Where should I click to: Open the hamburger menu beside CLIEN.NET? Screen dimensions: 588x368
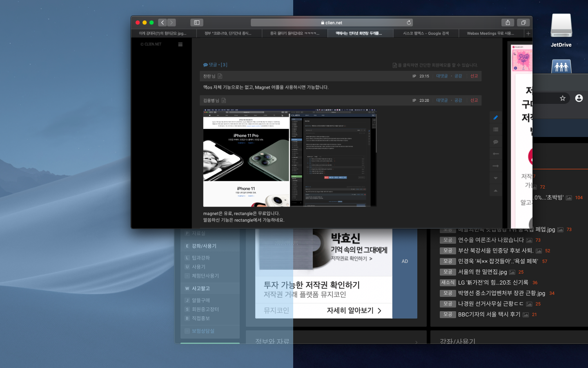[x=180, y=44]
